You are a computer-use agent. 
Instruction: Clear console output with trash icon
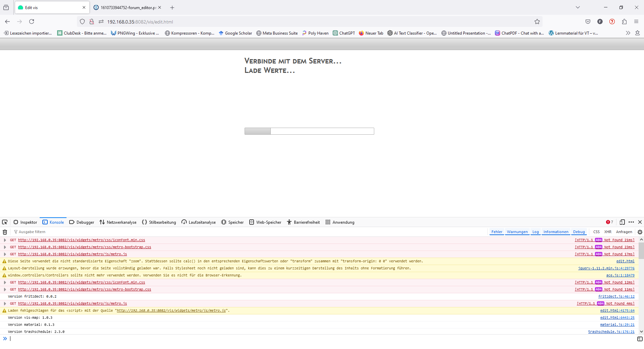[5, 232]
